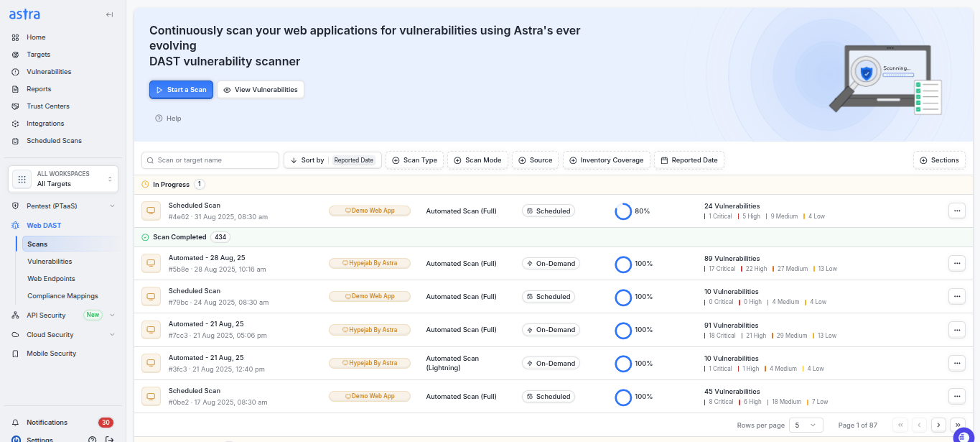Open more options for scan #5b8e
This screenshot has height=442, width=980.
956,263
